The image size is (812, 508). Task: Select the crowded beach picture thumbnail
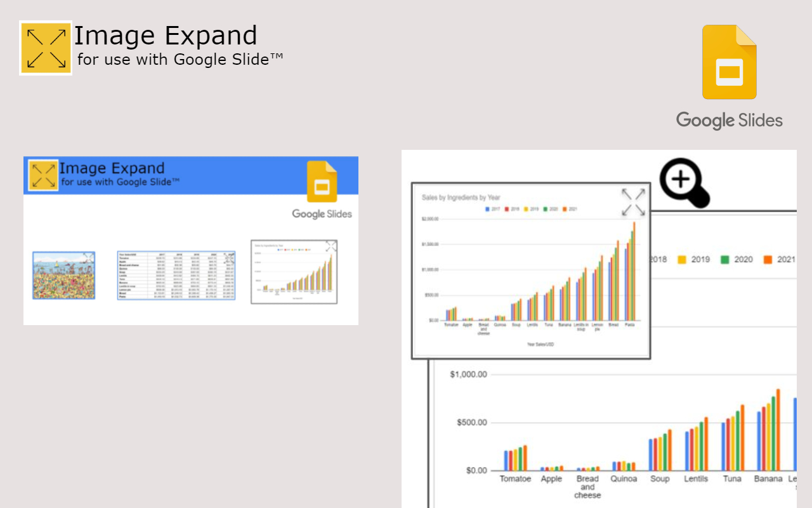[64, 275]
